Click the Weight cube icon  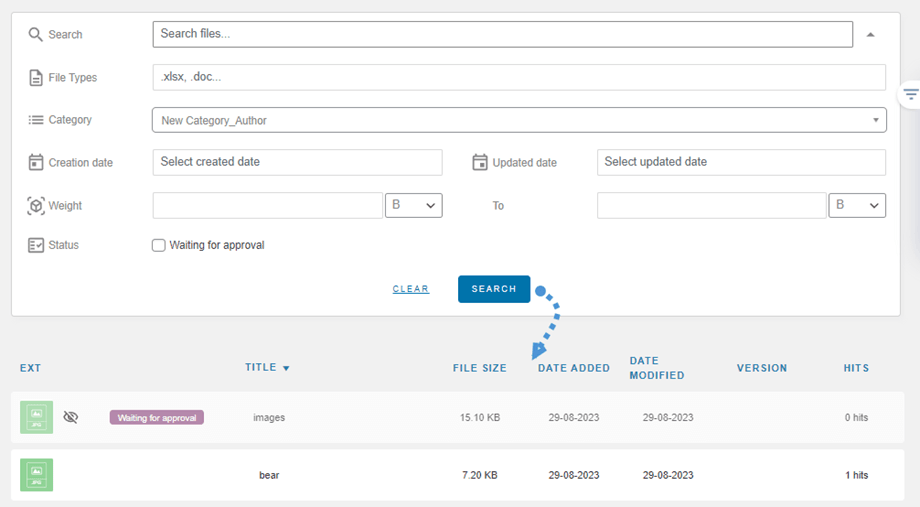(36, 206)
